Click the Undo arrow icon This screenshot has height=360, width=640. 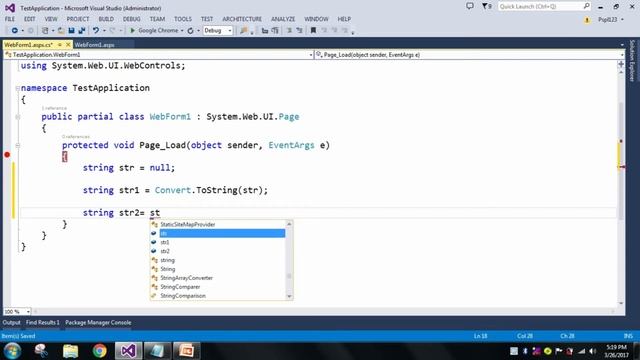96,31
